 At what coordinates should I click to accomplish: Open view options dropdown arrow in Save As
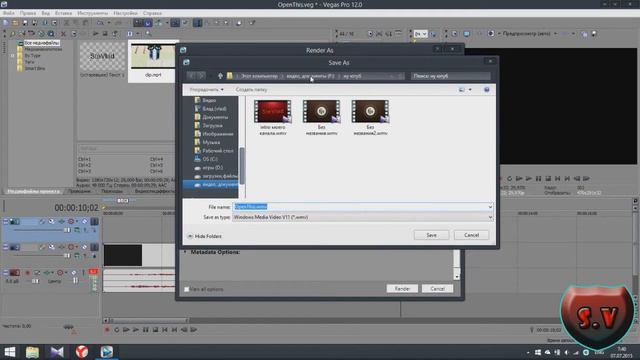[470, 89]
